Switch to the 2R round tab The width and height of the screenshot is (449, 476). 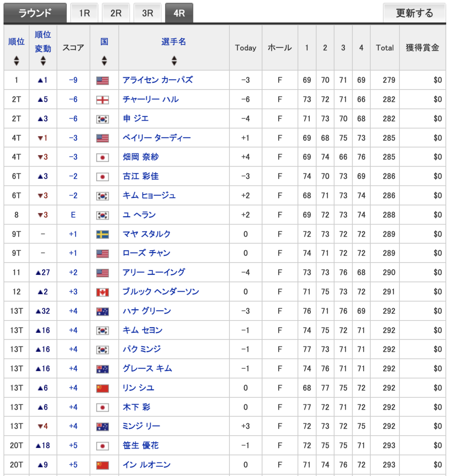point(116,13)
